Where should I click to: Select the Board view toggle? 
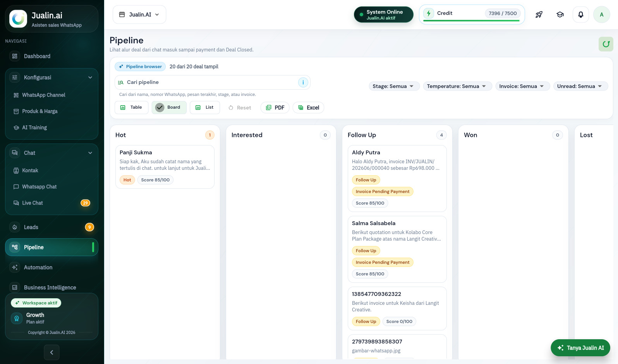pos(169,108)
